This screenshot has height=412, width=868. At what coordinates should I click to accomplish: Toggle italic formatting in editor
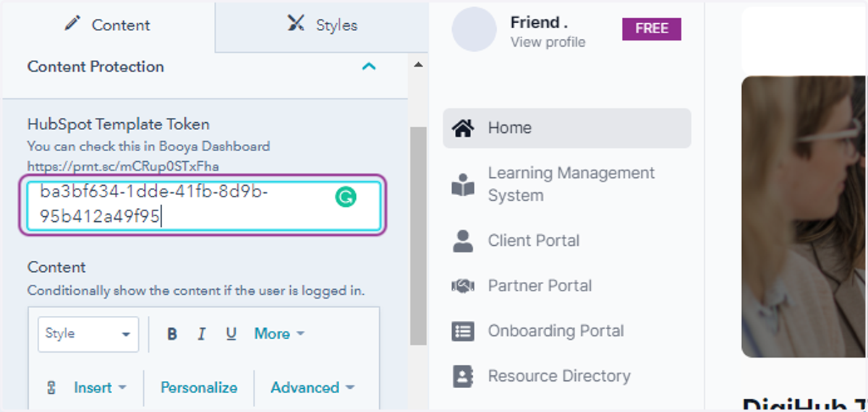(202, 334)
